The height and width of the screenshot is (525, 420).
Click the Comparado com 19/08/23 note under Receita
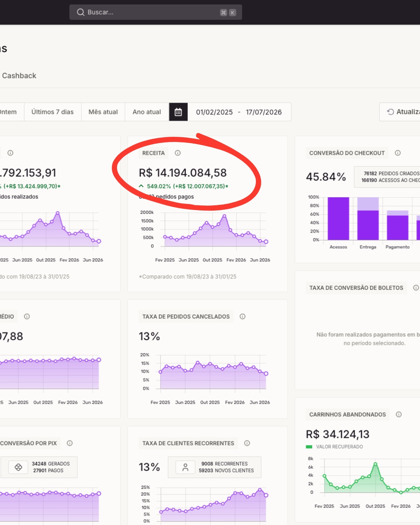point(188,276)
